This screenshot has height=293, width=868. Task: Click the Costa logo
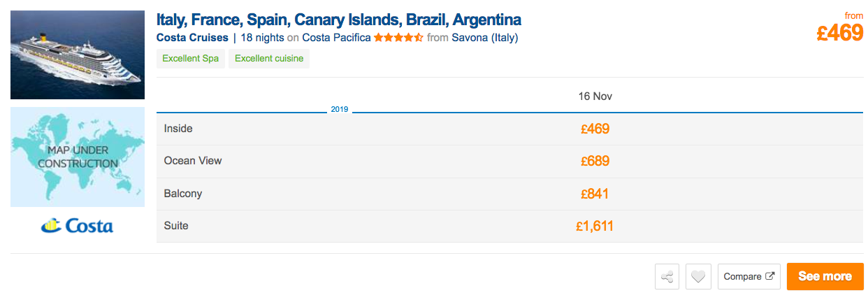tap(78, 225)
